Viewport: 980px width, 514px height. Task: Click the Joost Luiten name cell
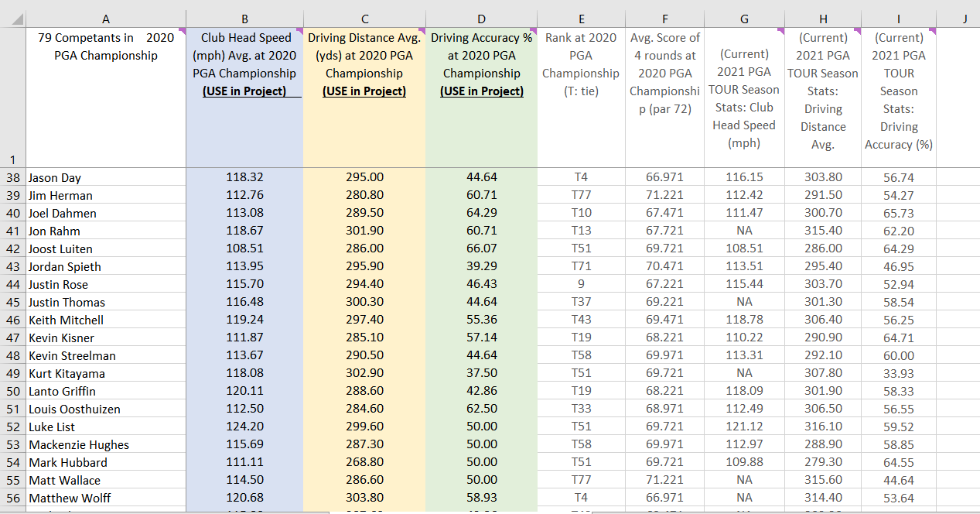click(x=106, y=248)
